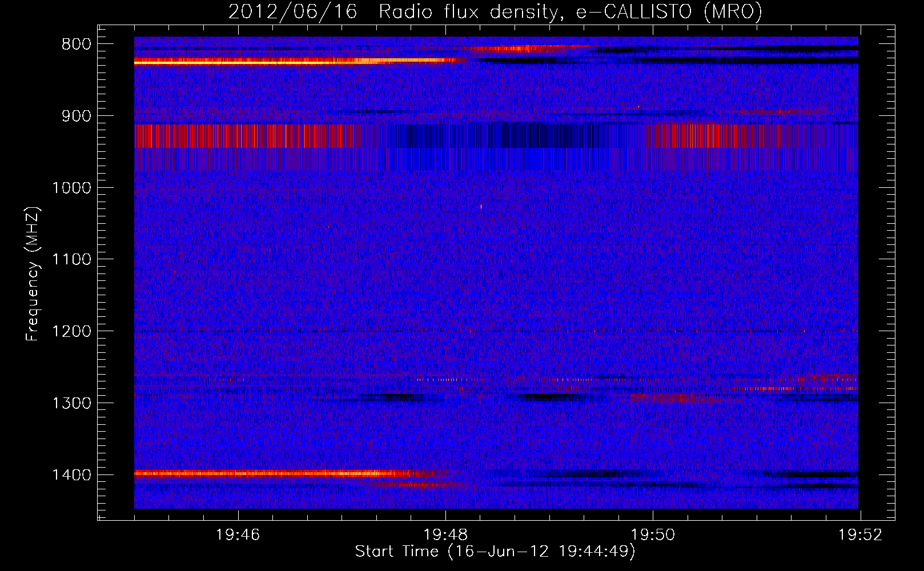Click the '1200' frequency axis label
Screen dimensions: 924x571
pos(71,332)
